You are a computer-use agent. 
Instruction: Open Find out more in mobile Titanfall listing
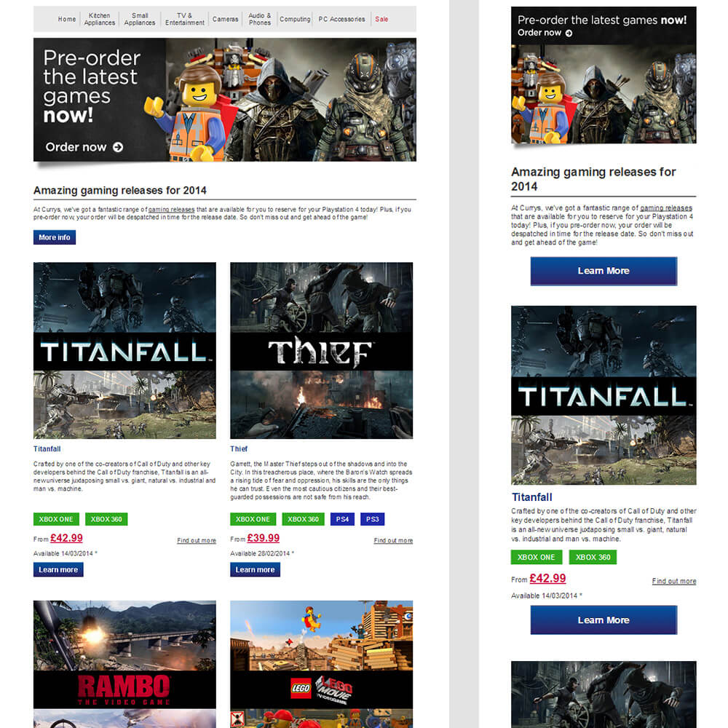pyautogui.click(x=674, y=581)
